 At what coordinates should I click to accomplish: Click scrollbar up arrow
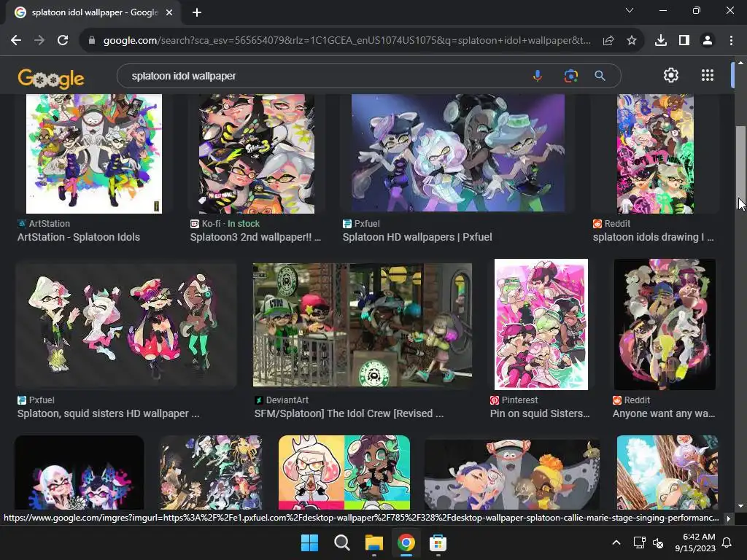pos(740,63)
